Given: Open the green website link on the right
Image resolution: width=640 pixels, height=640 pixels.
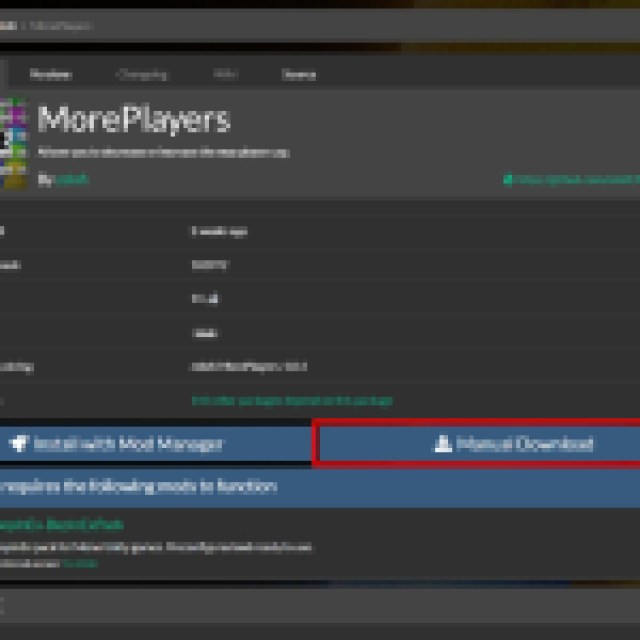Looking at the screenshot, I should pyautogui.click(x=576, y=180).
